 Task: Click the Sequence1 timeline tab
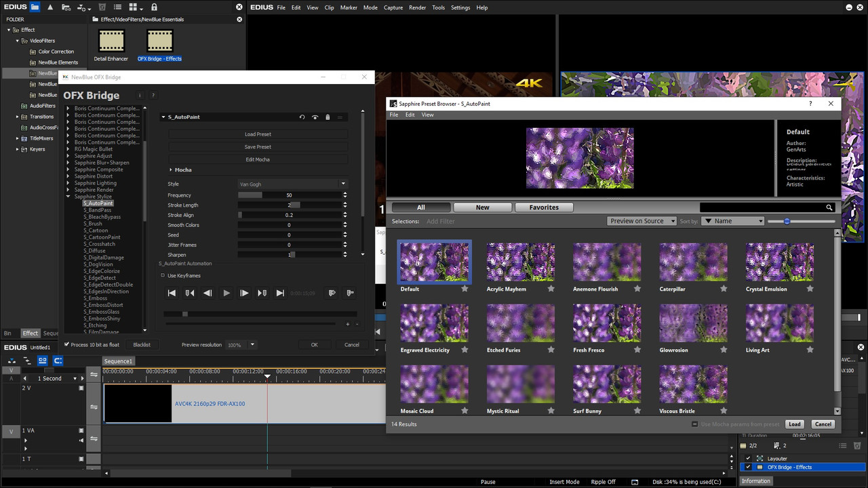pyautogui.click(x=118, y=361)
